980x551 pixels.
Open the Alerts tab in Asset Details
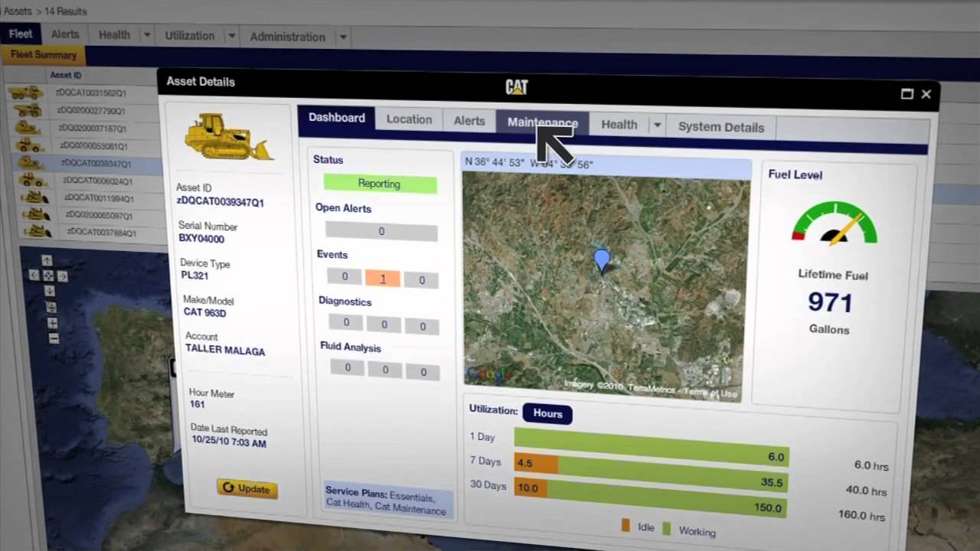(469, 121)
